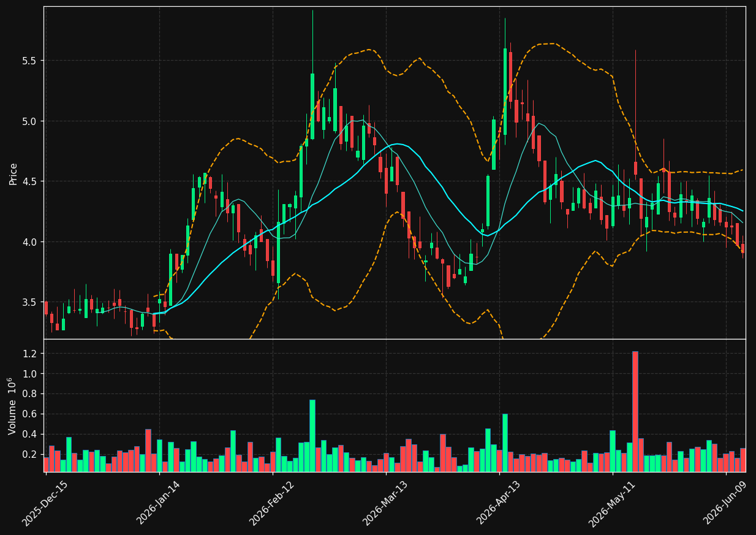Viewport: 756px width, 535px height.
Task: Click the 2026-Jun-09 date label
Action: 725,503
